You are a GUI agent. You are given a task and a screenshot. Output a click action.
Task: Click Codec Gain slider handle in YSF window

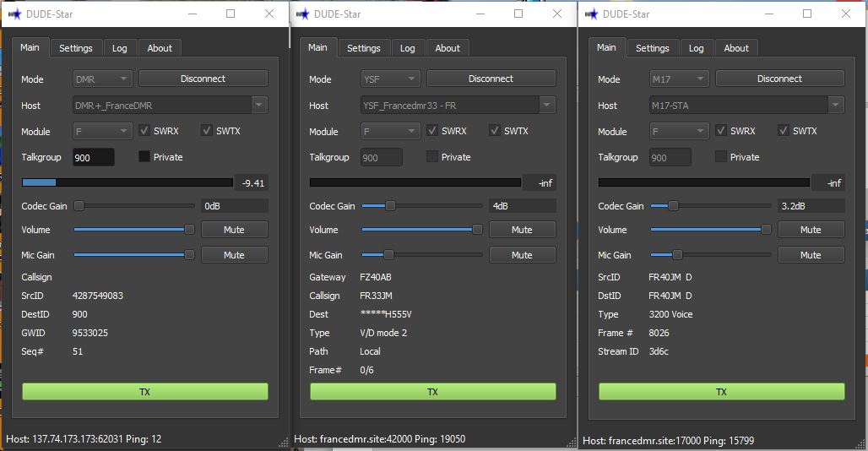coord(390,206)
